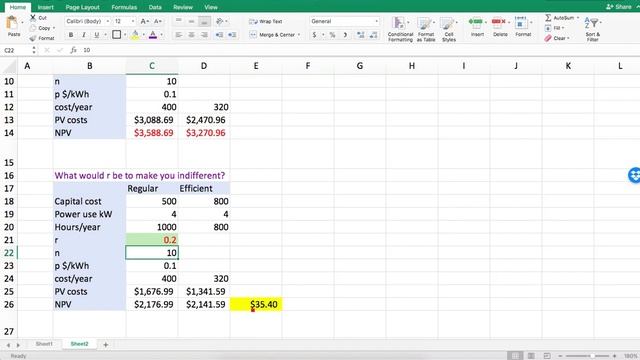
Task: Open the text orientation tool
Action: tap(220, 21)
